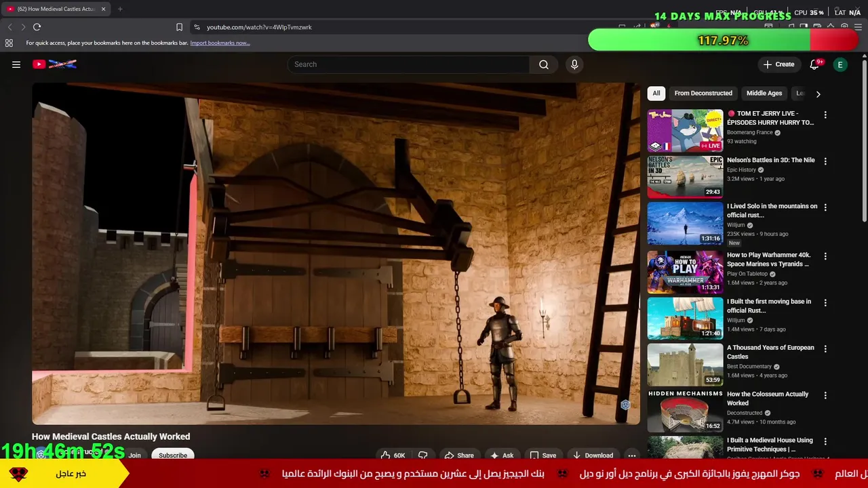Open How to Play Warhammer 40k thumbnail
Viewport: 868px width, 488px height.
tap(685, 272)
